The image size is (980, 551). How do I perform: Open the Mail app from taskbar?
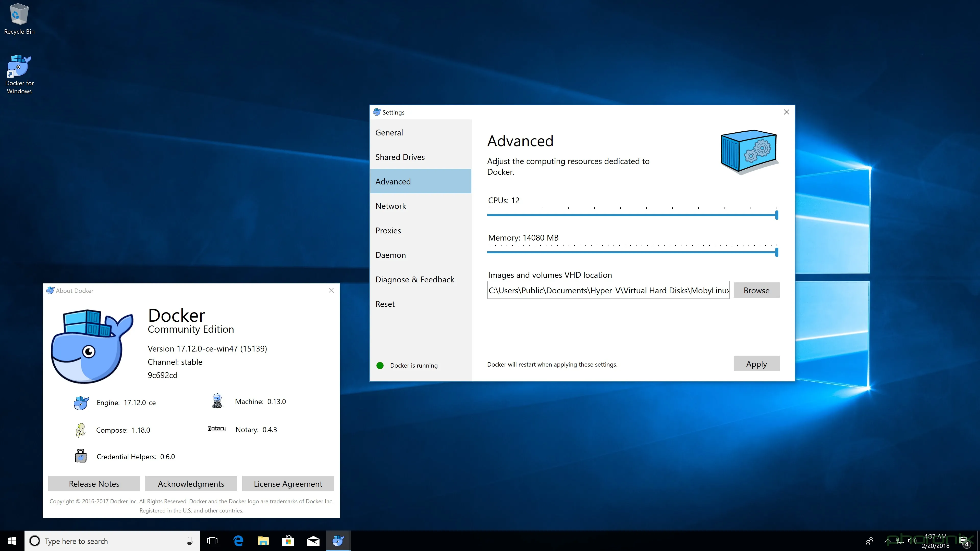coord(313,541)
